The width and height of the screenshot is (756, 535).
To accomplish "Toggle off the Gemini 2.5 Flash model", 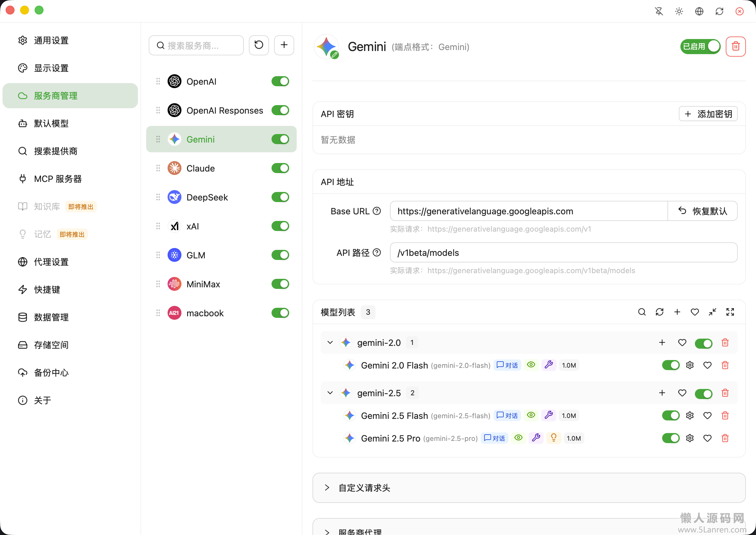I will [670, 416].
